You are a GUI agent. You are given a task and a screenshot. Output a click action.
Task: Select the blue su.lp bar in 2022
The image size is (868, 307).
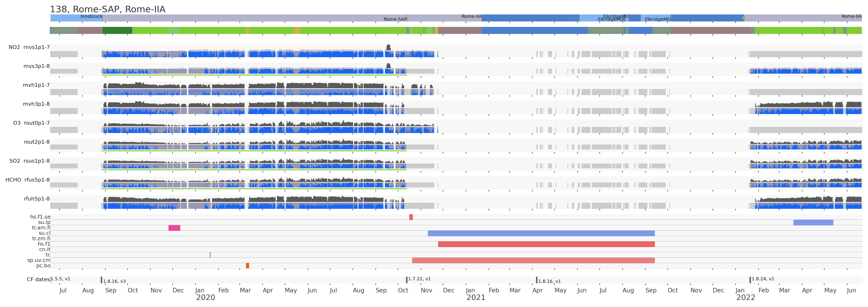pos(813,223)
